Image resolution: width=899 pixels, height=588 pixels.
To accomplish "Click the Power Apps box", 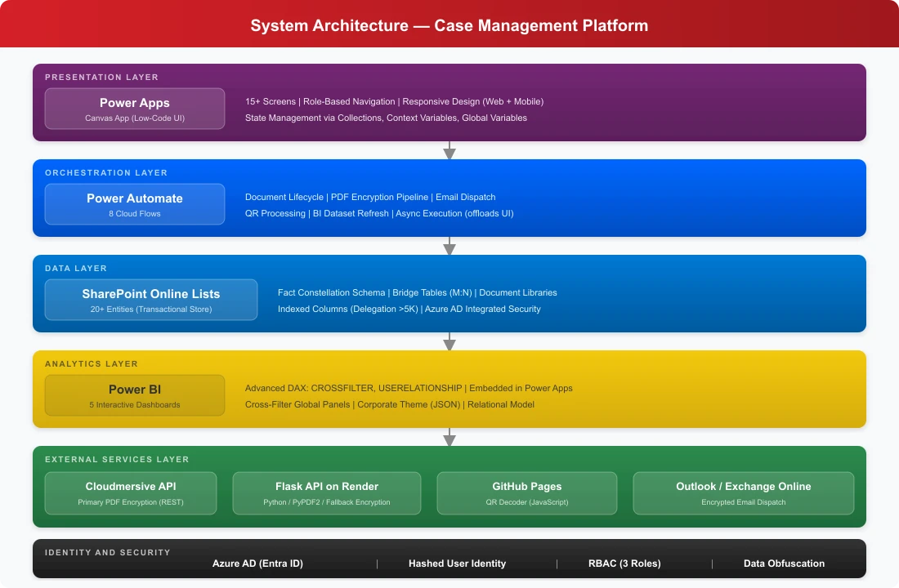I will (135, 109).
